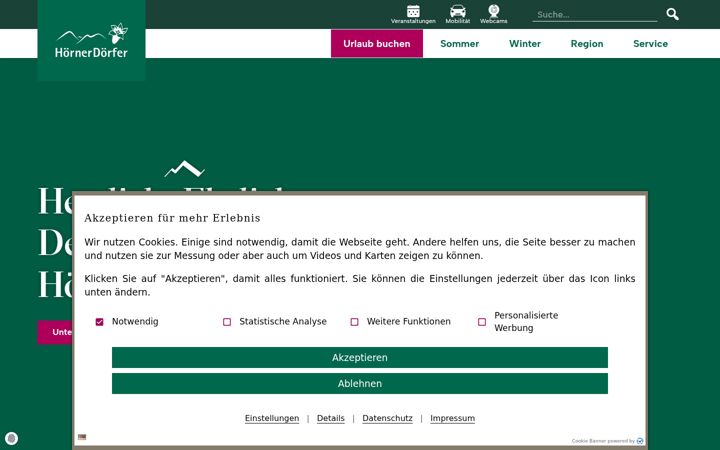Enable the Personalisierte Werbung checkbox

[482, 322]
